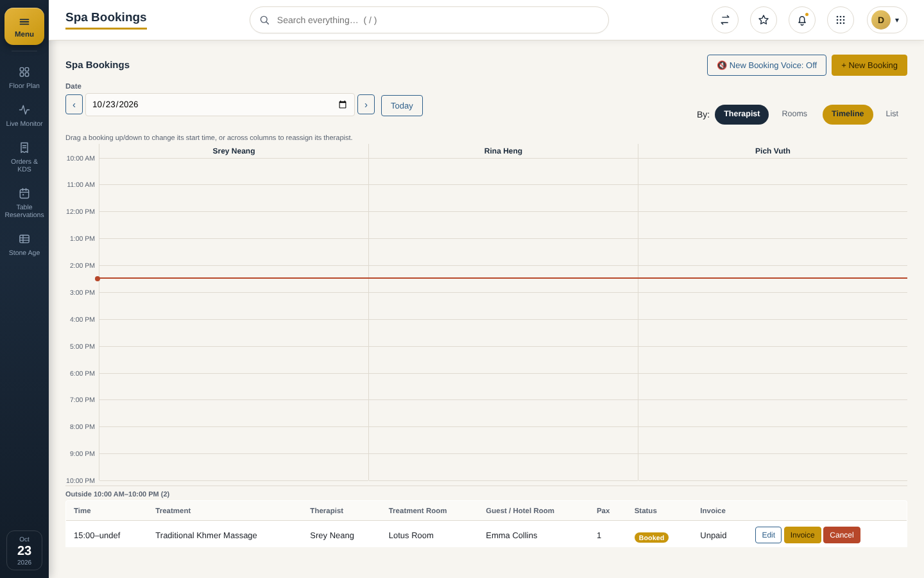Open Floor Plan from the sidebar

(x=24, y=78)
